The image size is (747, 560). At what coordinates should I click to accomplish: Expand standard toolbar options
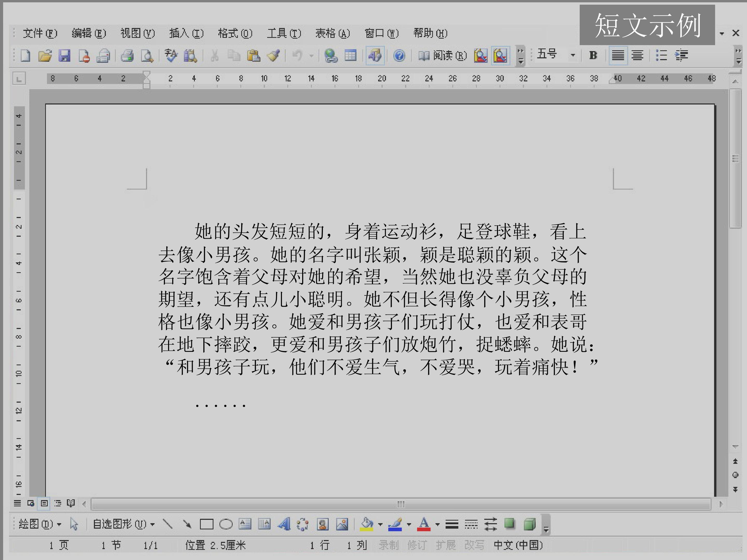click(x=521, y=56)
